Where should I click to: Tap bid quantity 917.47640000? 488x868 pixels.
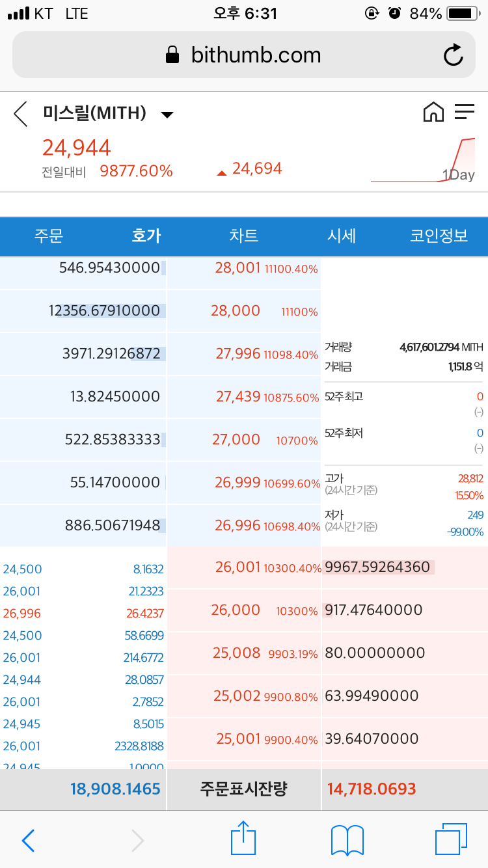[x=373, y=610]
